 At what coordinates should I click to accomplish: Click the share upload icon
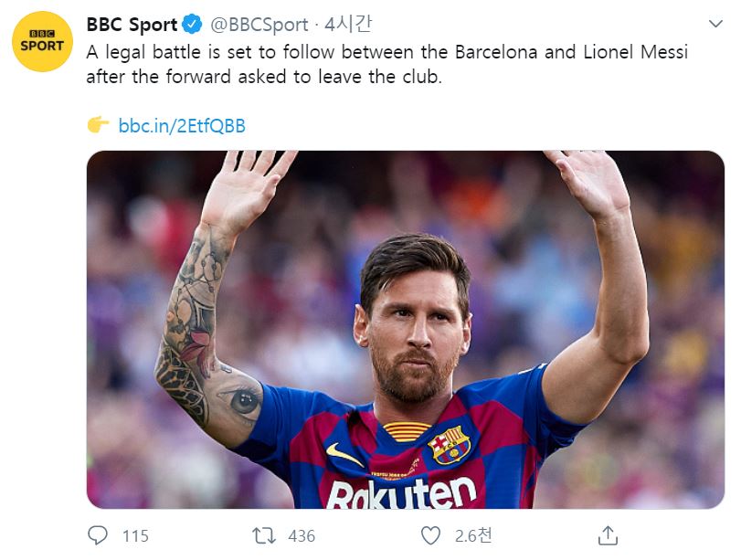tap(609, 535)
